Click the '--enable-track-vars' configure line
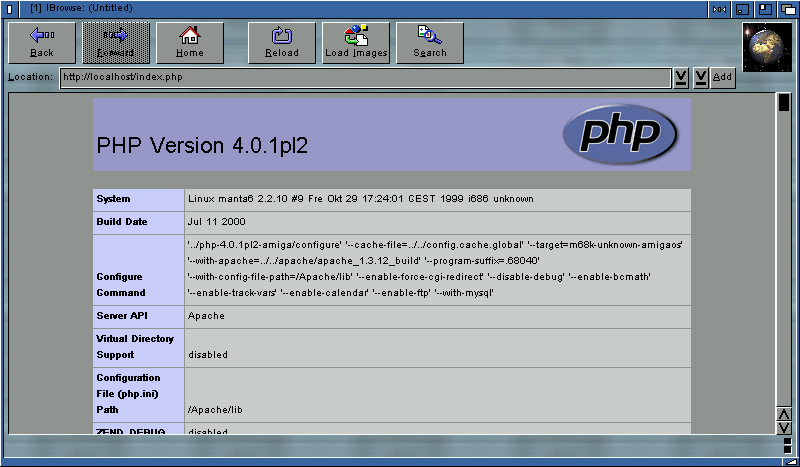800x467 pixels. coord(340,293)
